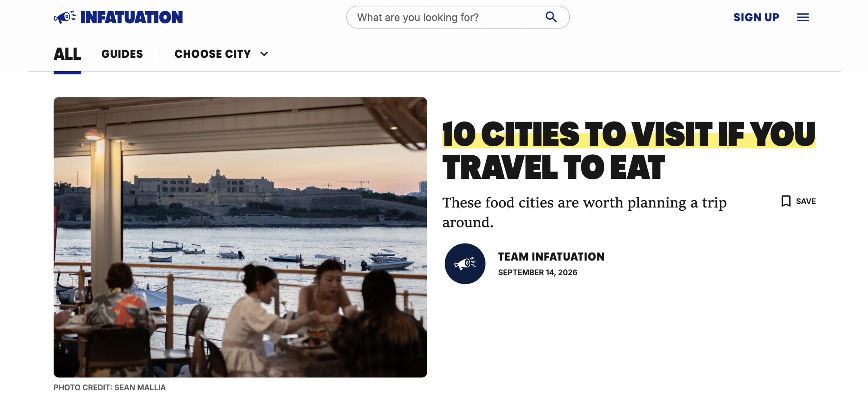Open the '10 Cities to Visit' headline
The image size is (868, 401).
[x=629, y=150]
